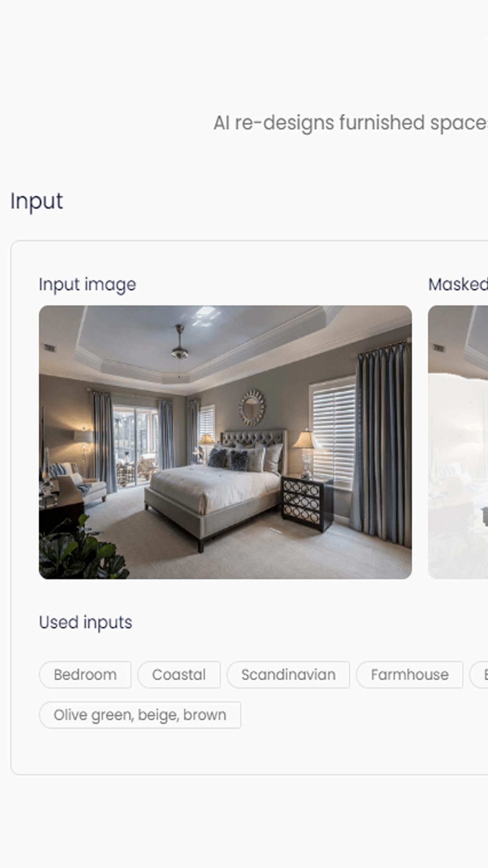The height and width of the screenshot is (868, 488).
Task: Select the Coastal style tag
Action: point(179,675)
